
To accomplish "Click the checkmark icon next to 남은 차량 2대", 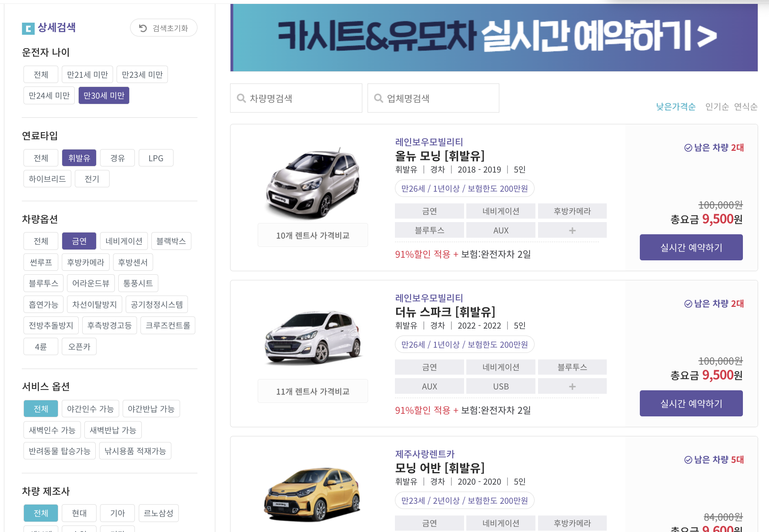I will 687,147.
